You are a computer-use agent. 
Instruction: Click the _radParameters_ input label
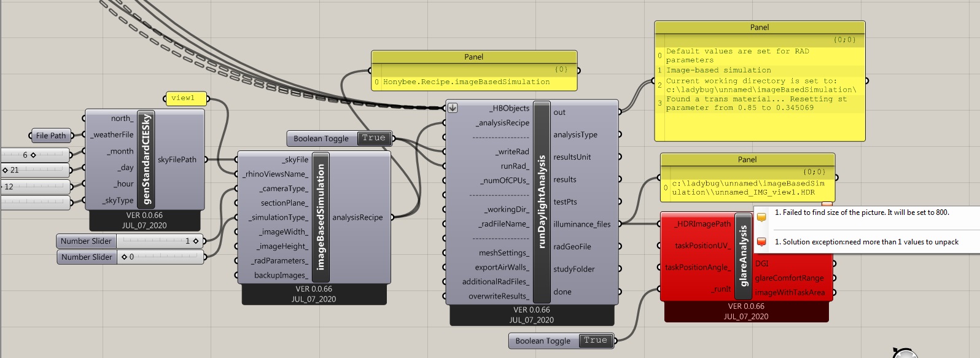coord(280,260)
